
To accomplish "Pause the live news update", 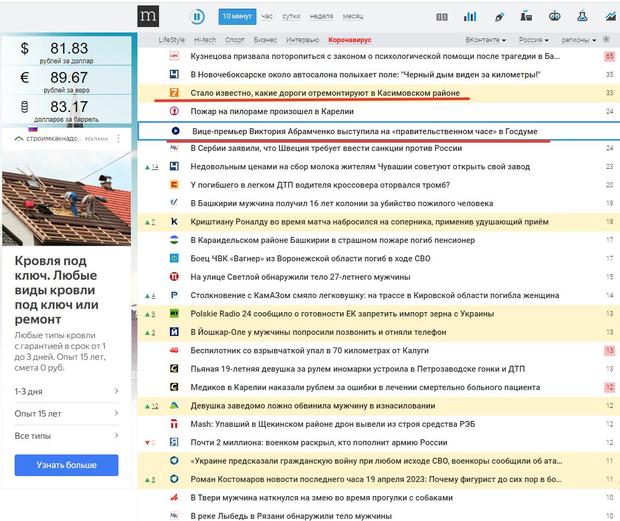I will (197, 17).
